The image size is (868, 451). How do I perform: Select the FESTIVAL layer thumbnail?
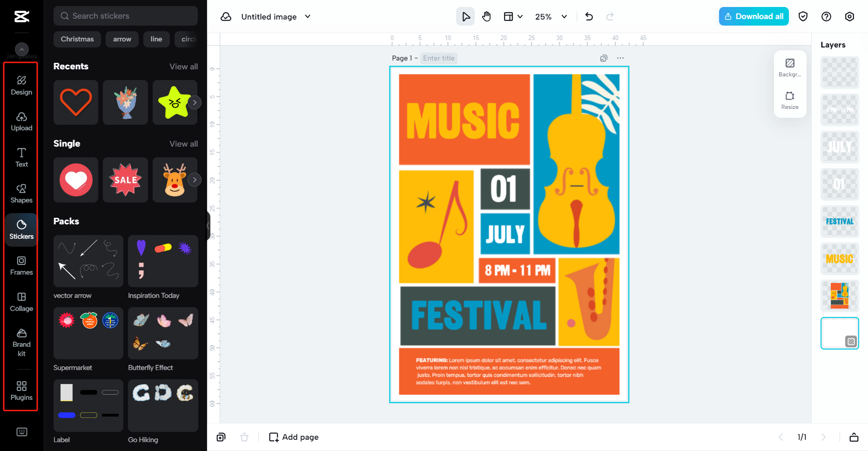coord(840,222)
